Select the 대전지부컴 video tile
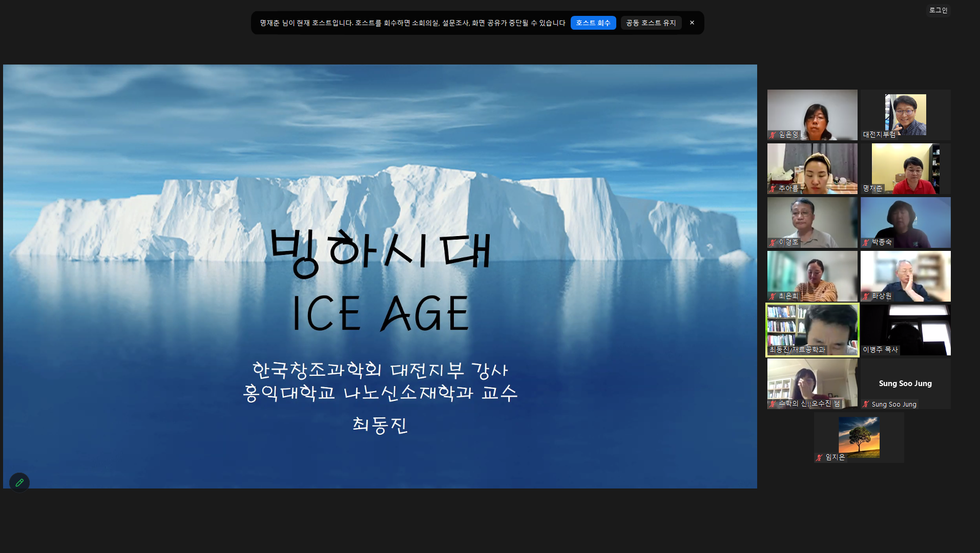 pos(906,115)
